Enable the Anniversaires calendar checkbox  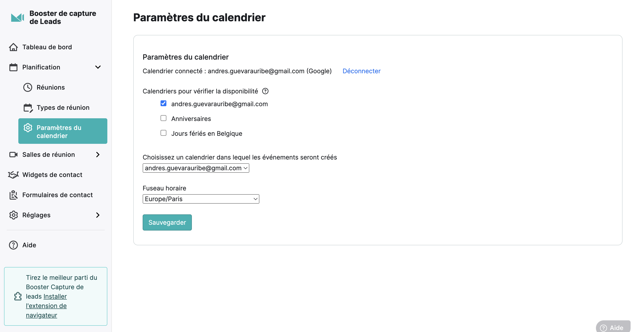pyautogui.click(x=163, y=118)
